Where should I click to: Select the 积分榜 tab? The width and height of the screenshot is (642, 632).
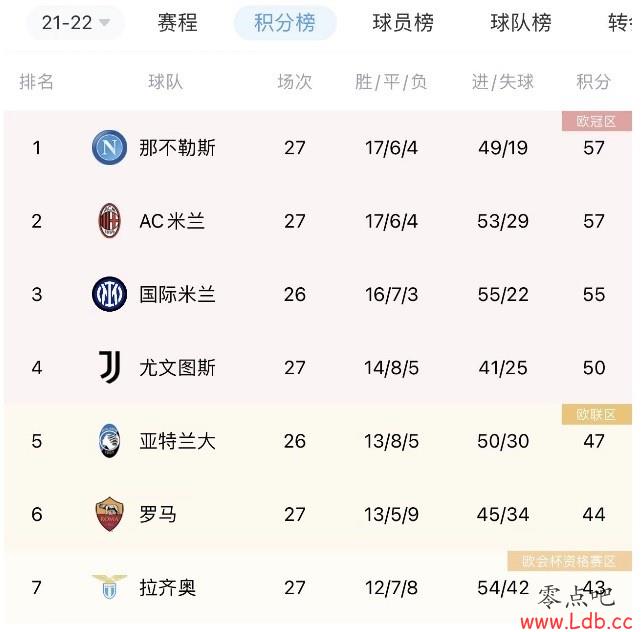click(285, 23)
